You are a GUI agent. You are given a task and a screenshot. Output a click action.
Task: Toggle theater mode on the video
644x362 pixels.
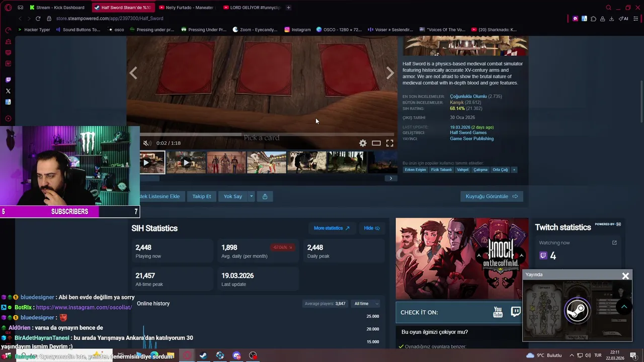point(376,143)
